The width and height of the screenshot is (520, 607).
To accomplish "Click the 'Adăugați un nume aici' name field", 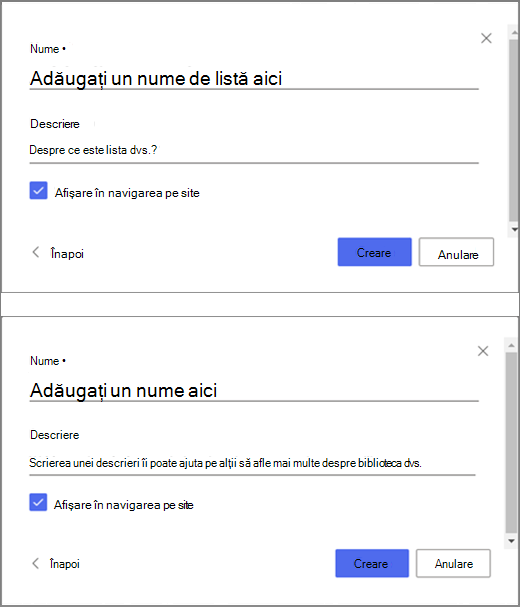I will coord(254,390).
